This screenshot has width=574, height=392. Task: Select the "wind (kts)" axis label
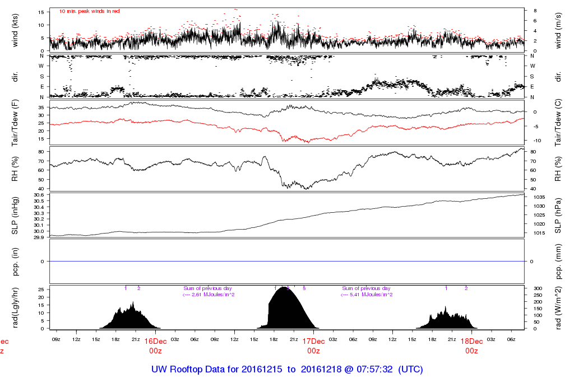15,30
